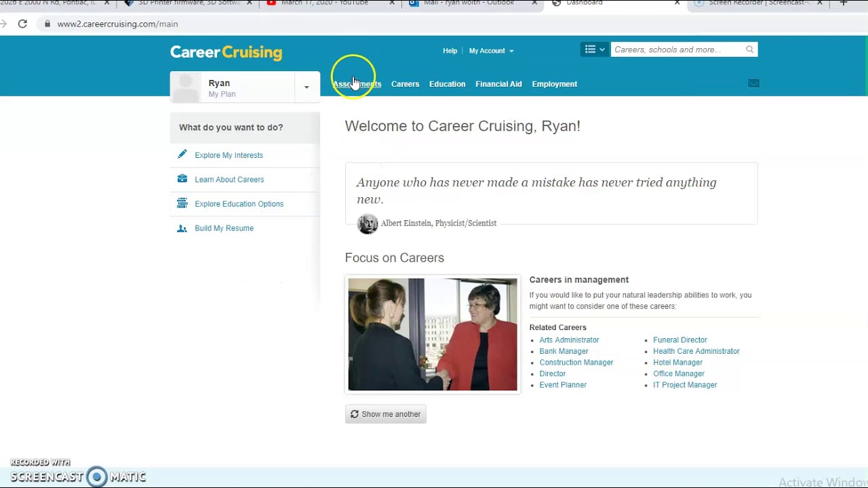
Task: Click the Career Cruising logo
Action: [226, 52]
